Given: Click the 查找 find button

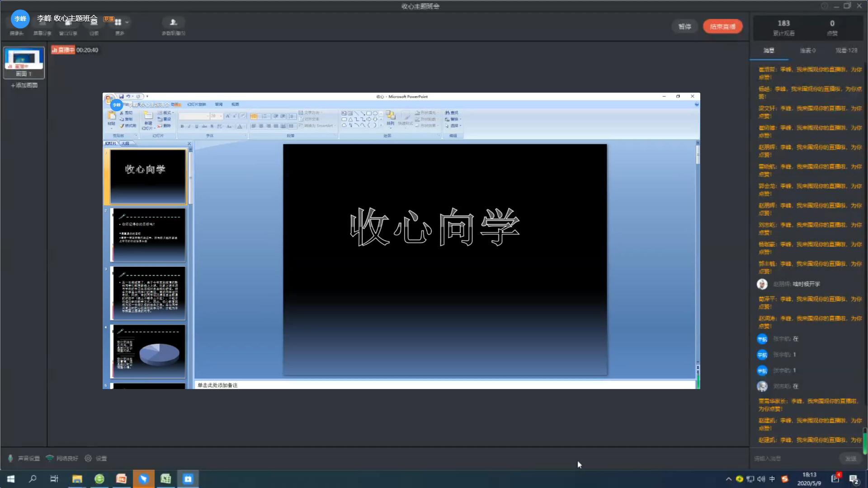Looking at the screenshot, I should (x=452, y=113).
